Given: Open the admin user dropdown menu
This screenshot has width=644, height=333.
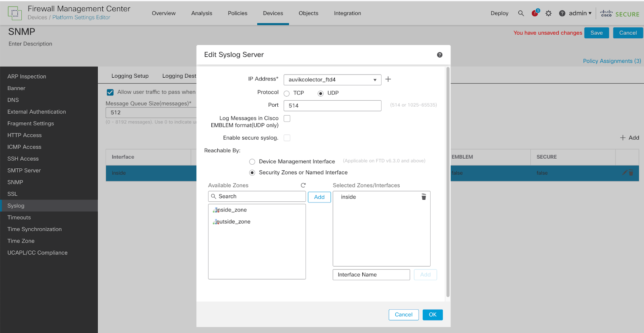Looking at the screenshot, I should pos(580,13).
